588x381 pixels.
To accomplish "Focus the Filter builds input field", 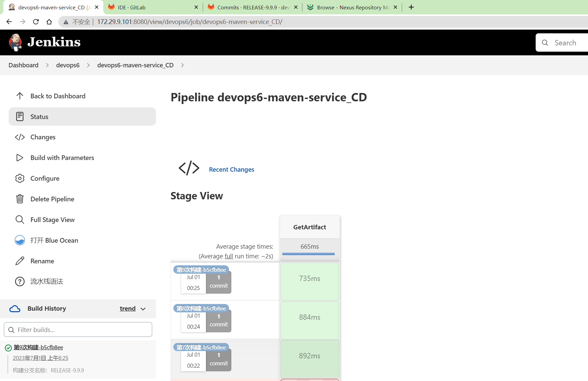I will coord(78,330).
